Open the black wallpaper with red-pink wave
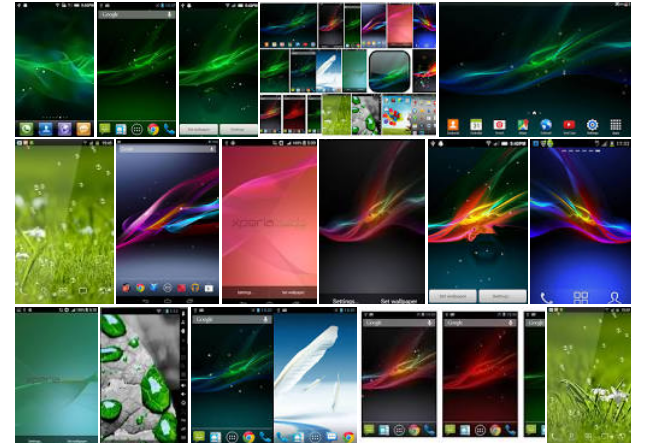The height and width of the screenshot is (445, 647). tap(372, 222)
